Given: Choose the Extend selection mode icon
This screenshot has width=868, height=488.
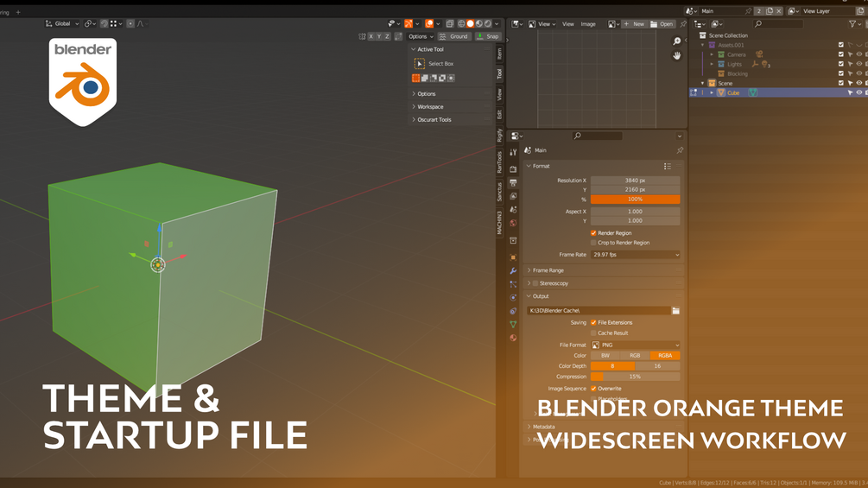Looking at the screenshot, I should pos(425,78).
